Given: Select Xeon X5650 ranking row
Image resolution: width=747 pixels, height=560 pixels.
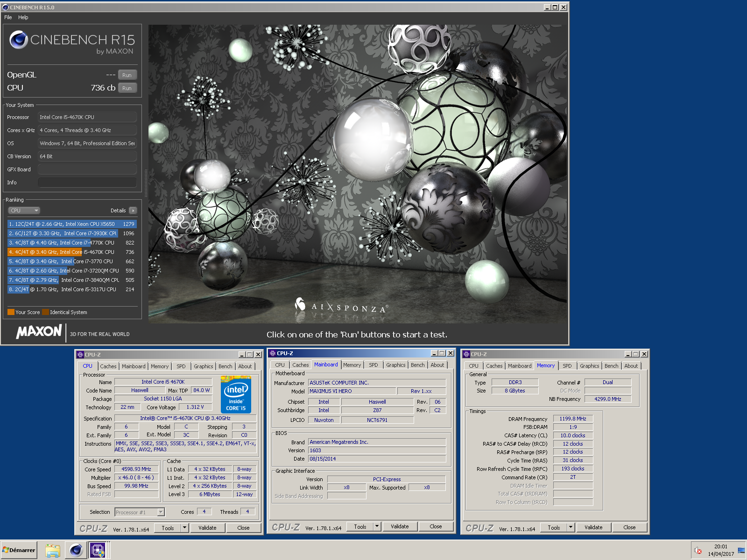Looking at the screenshot, I should 72,224.
